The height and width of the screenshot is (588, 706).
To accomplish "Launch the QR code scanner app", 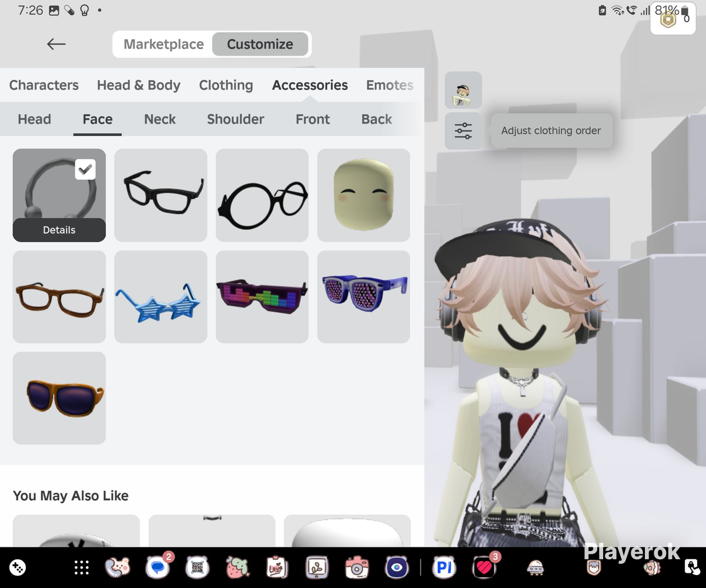I will pos(198,567).
